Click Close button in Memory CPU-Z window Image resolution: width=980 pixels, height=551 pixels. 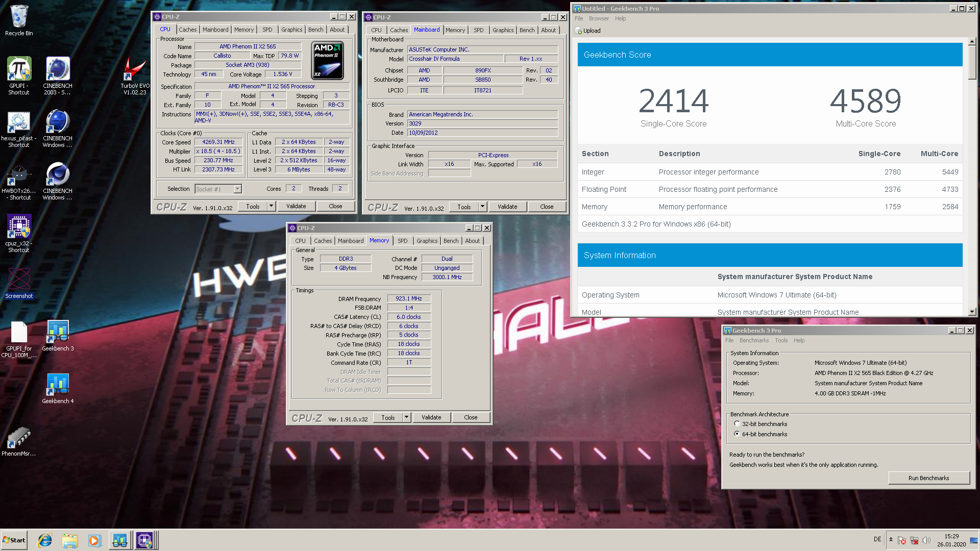(x=471, y=417)
